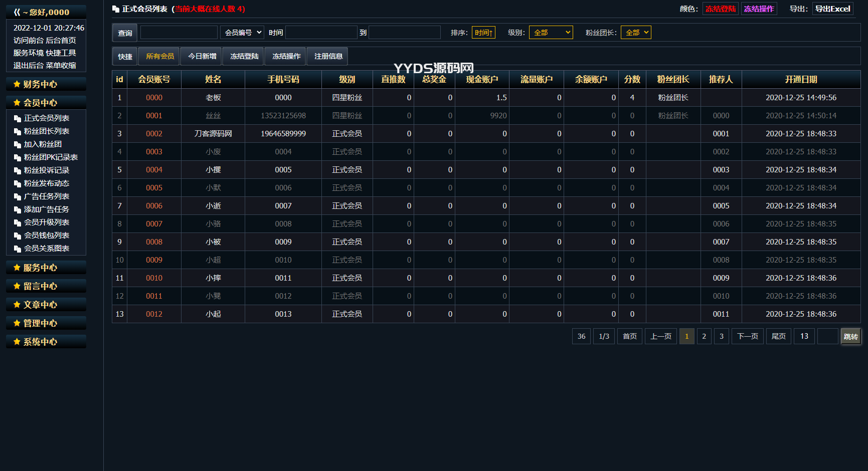Expand the 管理中心 menu section
This screenshot has width=868, height=471.
tap(40, 323)
